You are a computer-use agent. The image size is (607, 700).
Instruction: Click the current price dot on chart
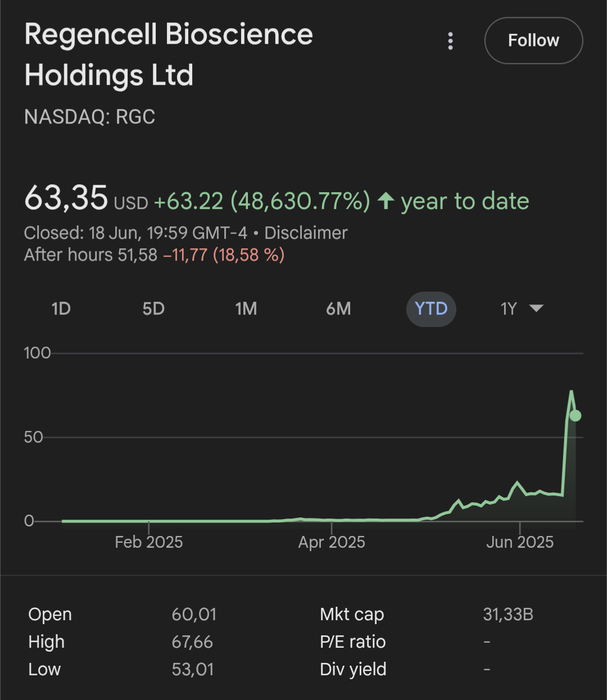tap(575, 416)
